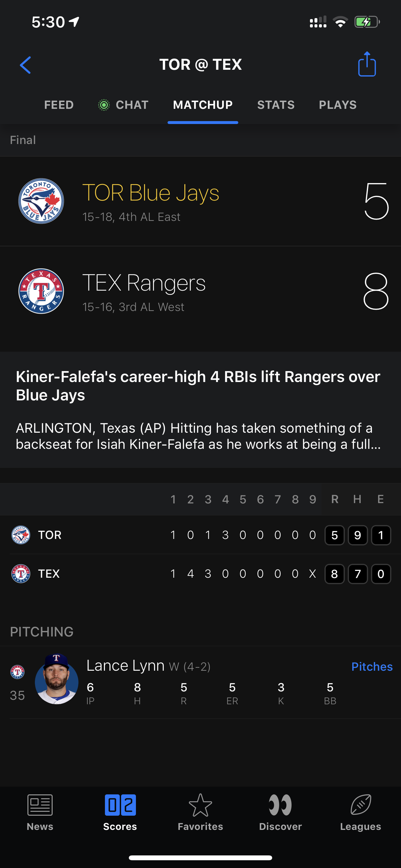Open the Leagues football icon
The height and width of the screenshot is (868, 401).
360,805
